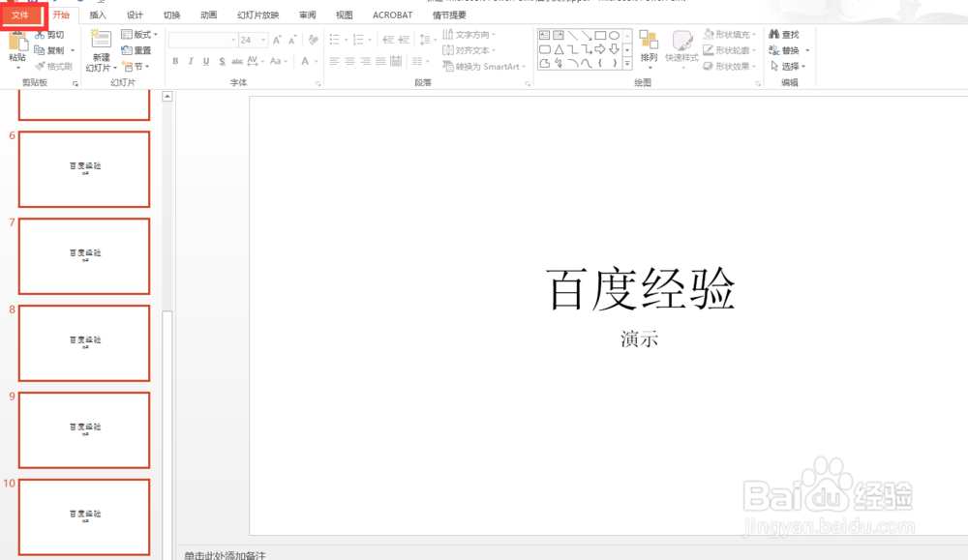Decrease font size with smaller A icon
The width and height of the screenshot is (968, 560).
(x=292, y=40)
